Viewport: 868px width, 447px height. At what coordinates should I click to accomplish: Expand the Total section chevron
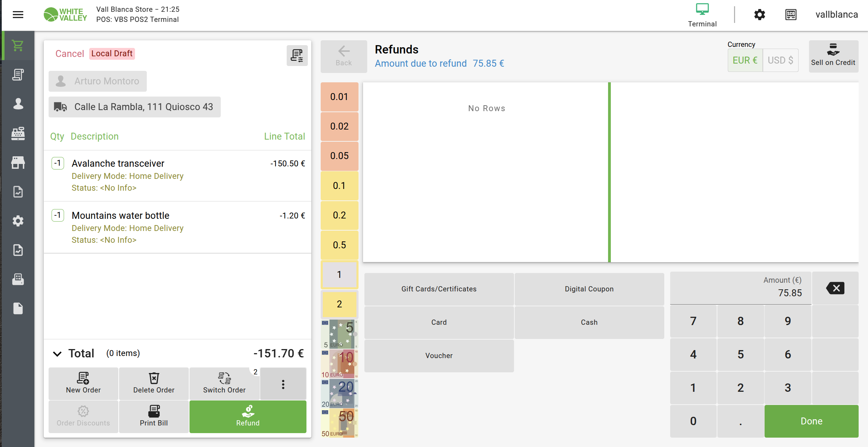coord(57,354)
